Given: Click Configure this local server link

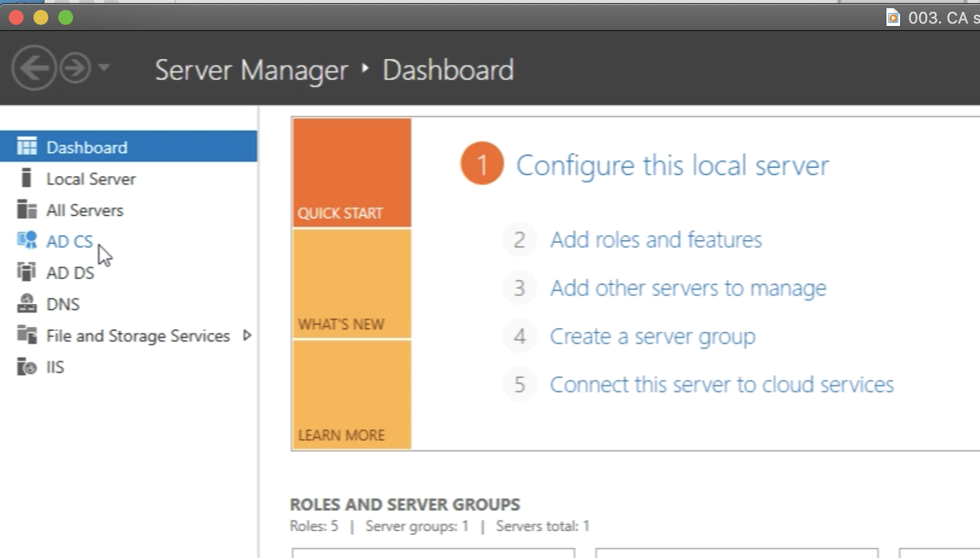Looking at the screenshot, I should (672, 166).
